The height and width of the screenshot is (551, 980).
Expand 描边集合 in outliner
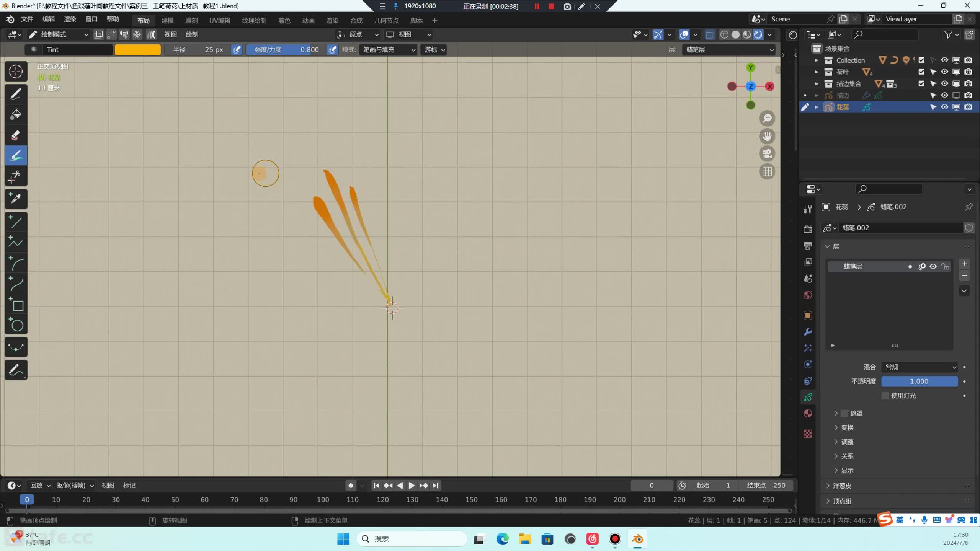(817, 84)
